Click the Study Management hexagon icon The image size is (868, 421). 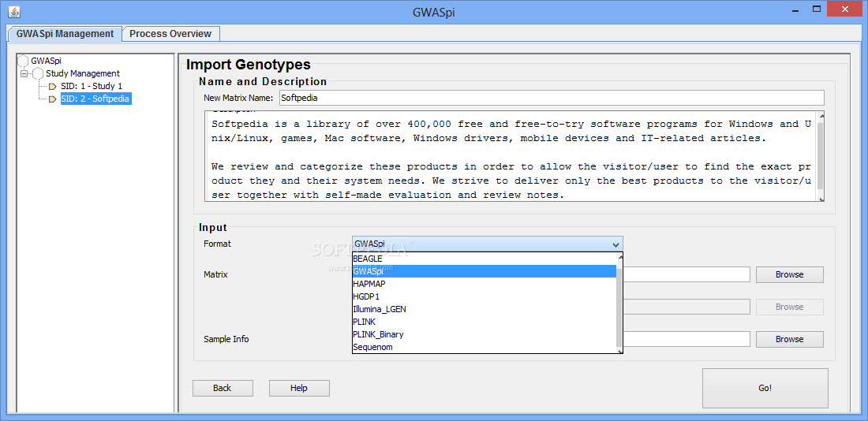point(38,73)
